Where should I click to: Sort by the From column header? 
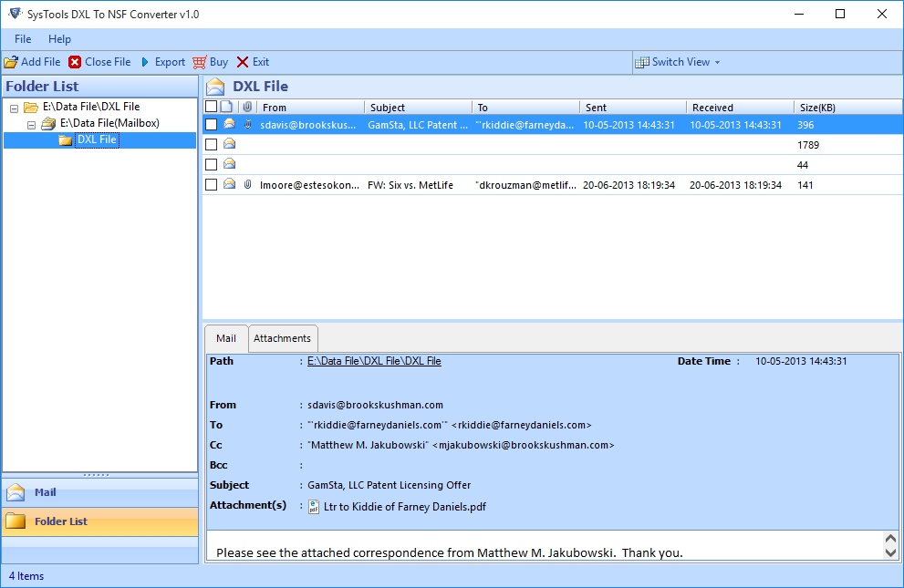(x=310, y=108)
